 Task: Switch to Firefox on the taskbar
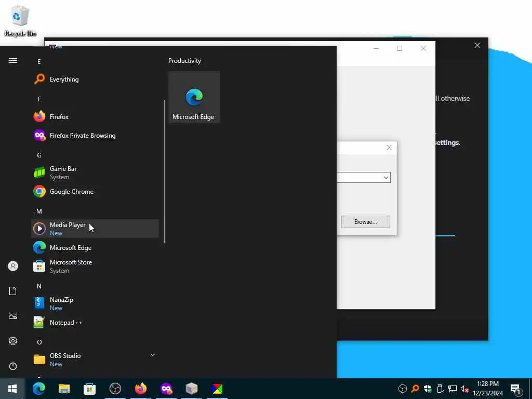click(x=140, y=389)
